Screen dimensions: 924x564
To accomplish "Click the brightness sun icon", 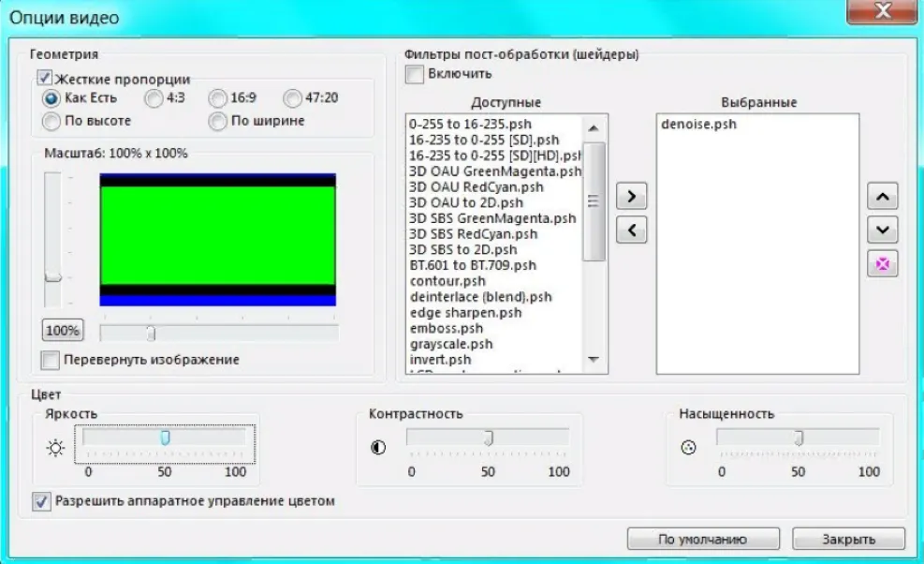I will click(55, 448).
